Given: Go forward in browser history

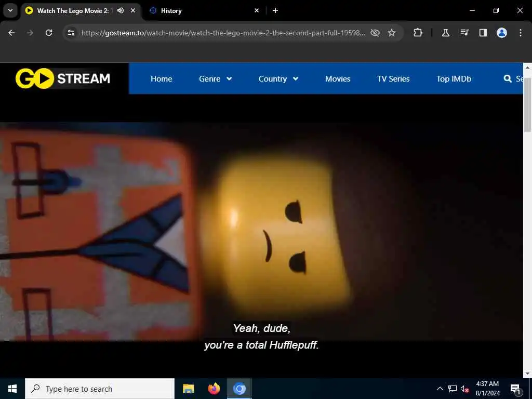Looking at the screenshot, I should (30, 33).
